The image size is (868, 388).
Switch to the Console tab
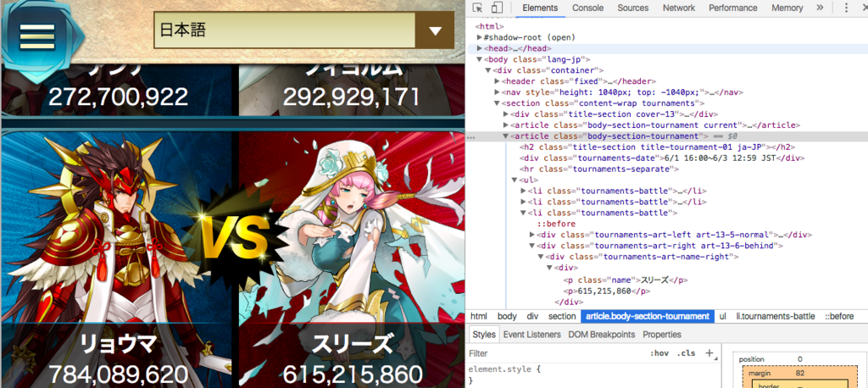[x=588, y=8]
